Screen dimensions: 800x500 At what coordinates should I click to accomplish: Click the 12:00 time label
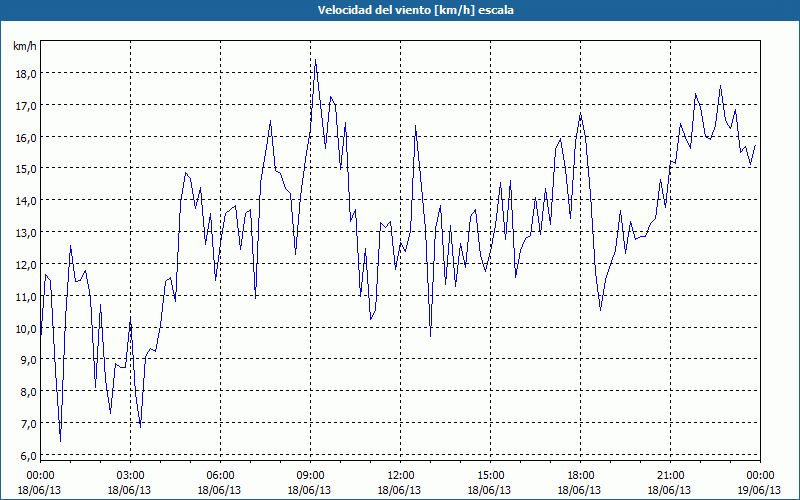click(401, 476)
